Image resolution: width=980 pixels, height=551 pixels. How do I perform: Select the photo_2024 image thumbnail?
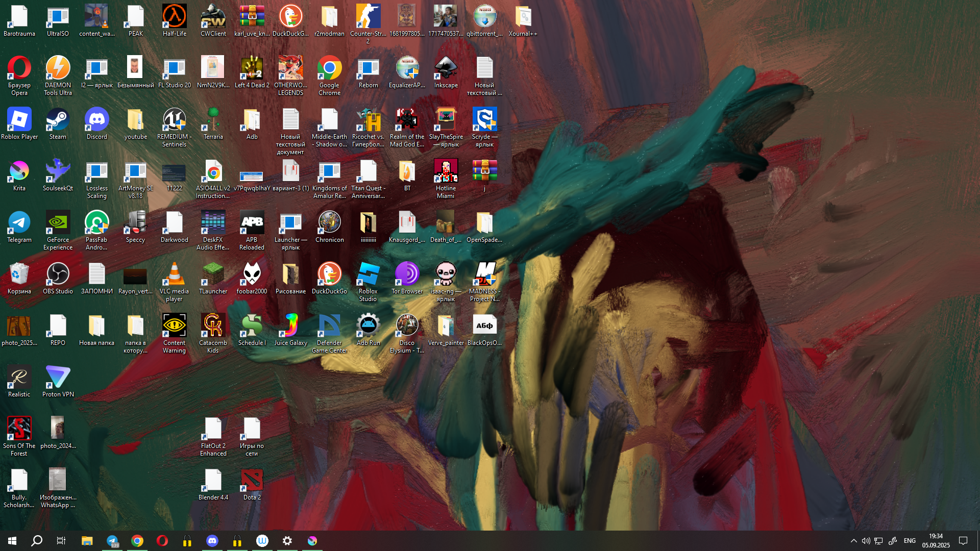point(58,433)
